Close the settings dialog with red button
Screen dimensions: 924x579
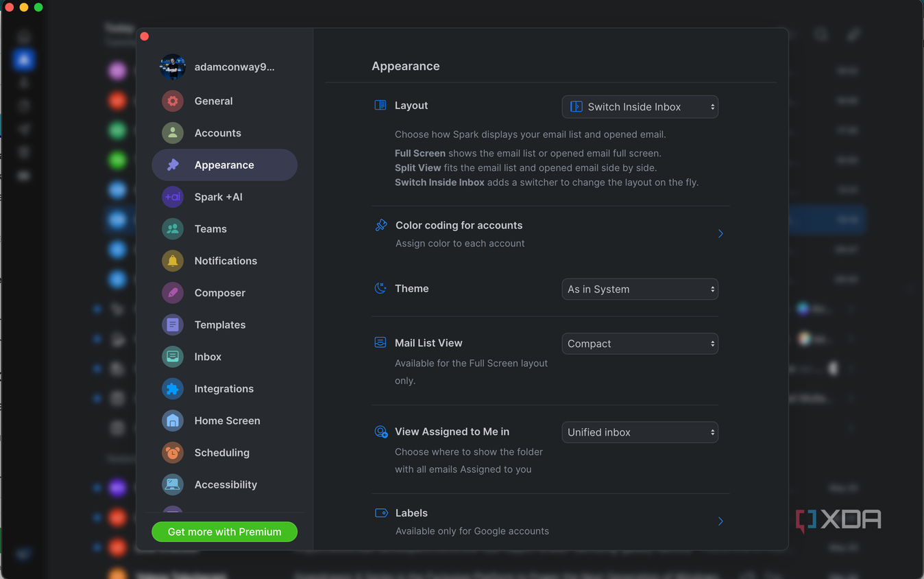click(x=145, y=36)
